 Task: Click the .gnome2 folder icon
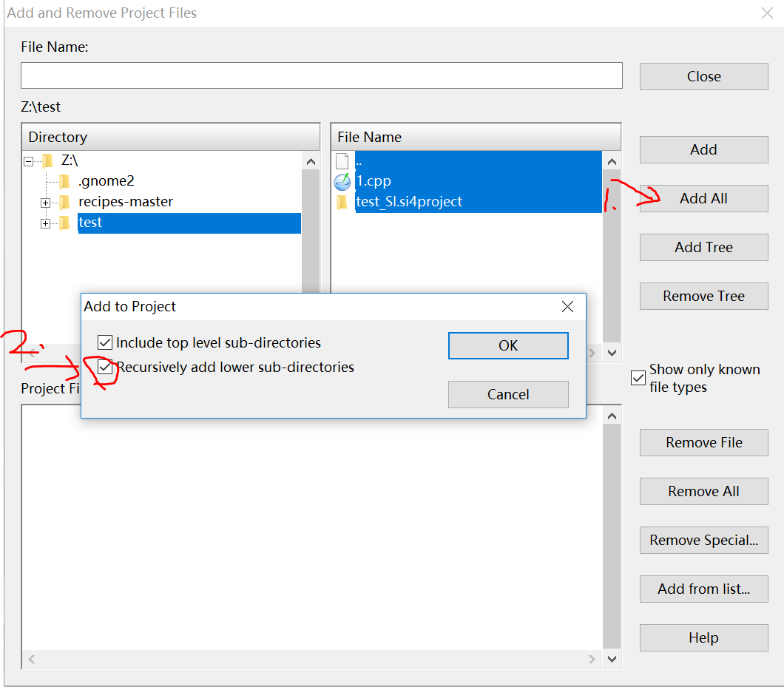coord(66,180)
